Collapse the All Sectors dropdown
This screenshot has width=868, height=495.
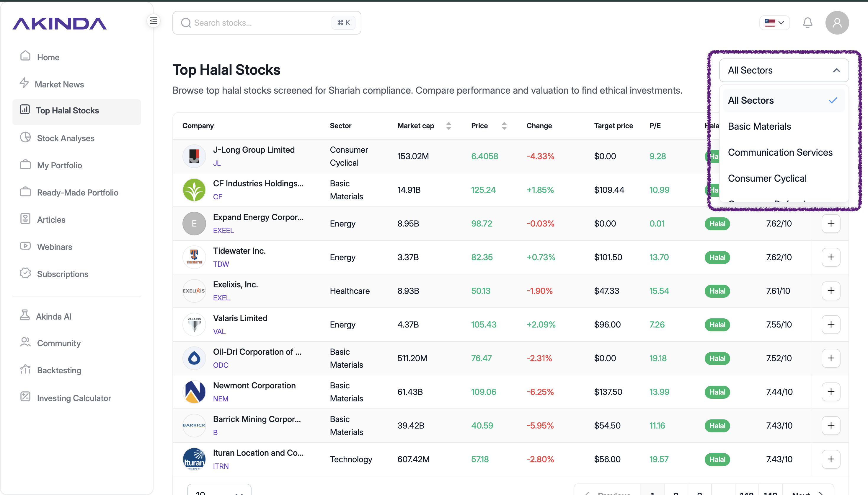(784, 70)
